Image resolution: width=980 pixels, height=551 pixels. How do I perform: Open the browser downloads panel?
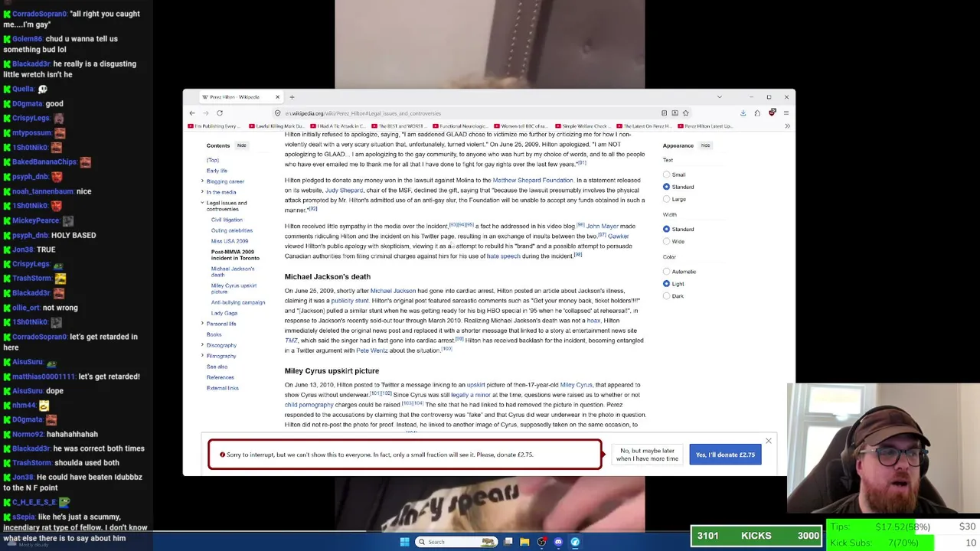point(743,113)
